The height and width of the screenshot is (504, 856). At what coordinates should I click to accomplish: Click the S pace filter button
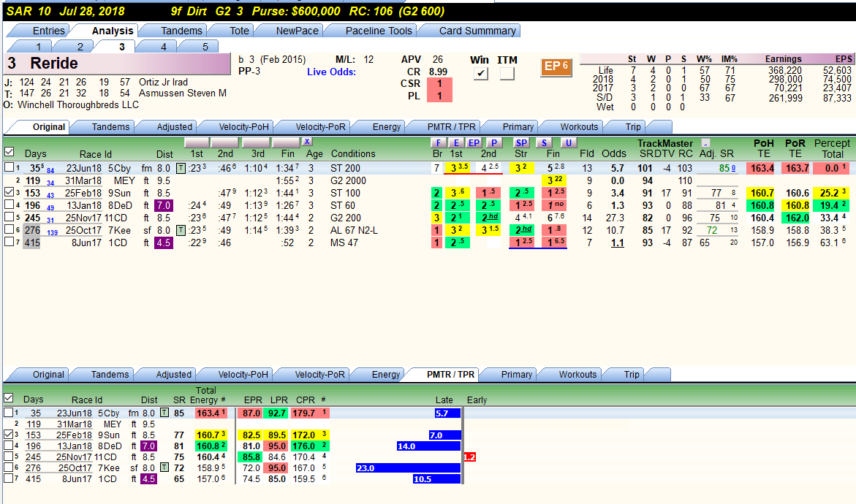point(544,143)
